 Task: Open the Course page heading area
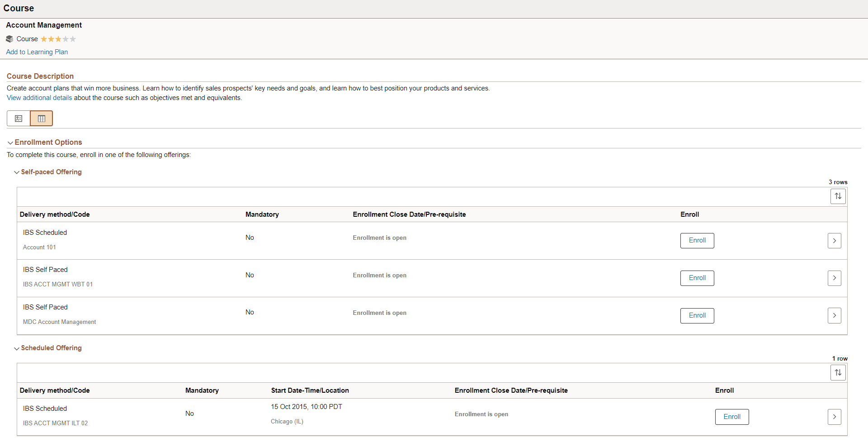point(19,8)
